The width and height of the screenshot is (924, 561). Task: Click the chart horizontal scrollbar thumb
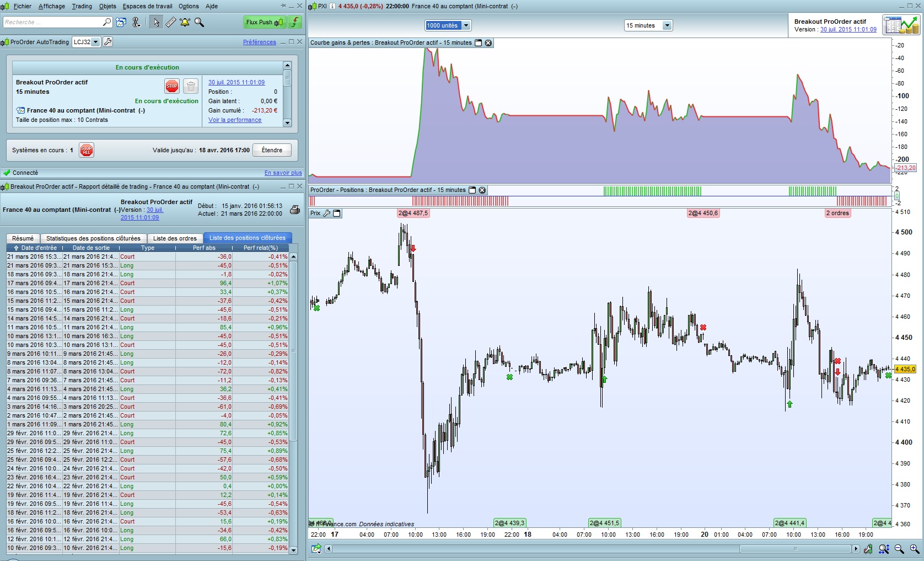click(x=795, y=548)
